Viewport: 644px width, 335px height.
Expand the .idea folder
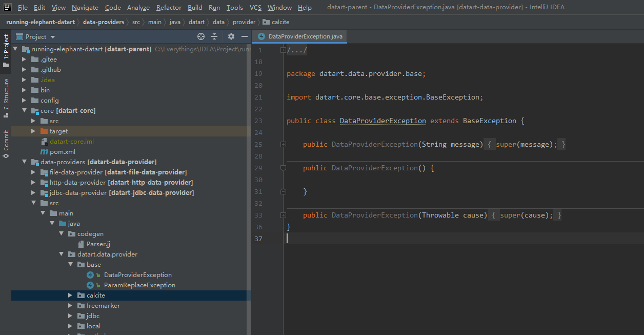(x=24, y=80)
